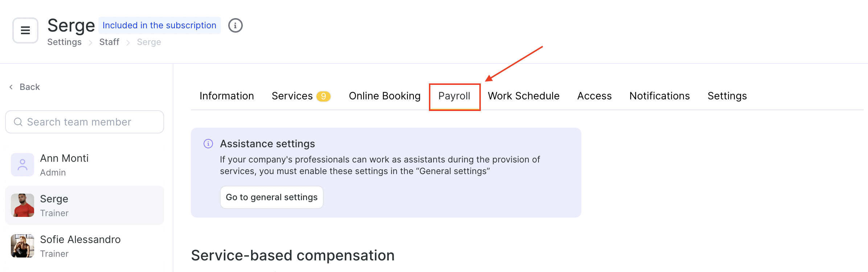Screen dimensions: 868x272
Task: Click the Assistance settings info icon
Action: [x=208, y=144]
